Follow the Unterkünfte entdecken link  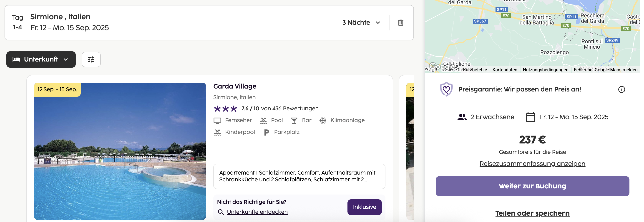click(257, 212)
